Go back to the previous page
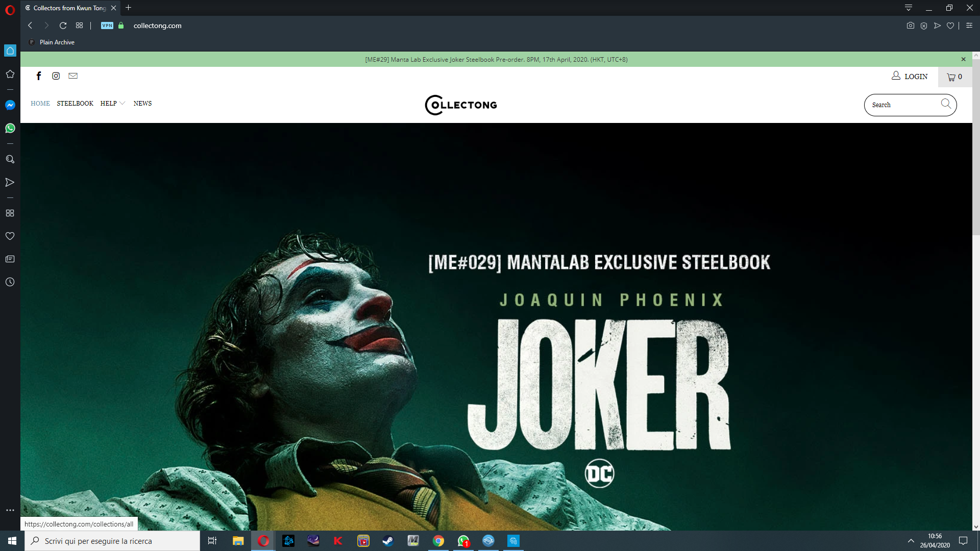The image size is (980, 551). pos(30,26)
